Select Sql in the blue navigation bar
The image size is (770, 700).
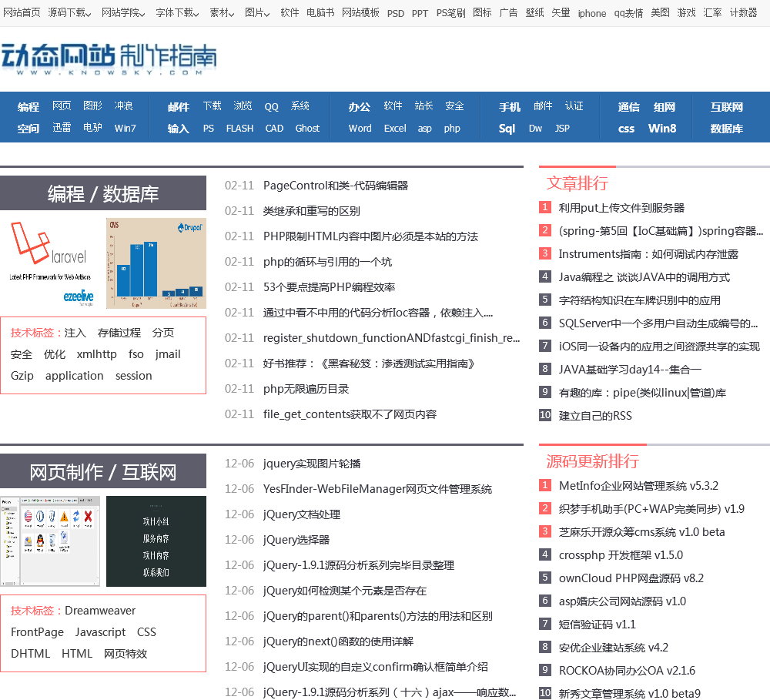click(507, 129)
